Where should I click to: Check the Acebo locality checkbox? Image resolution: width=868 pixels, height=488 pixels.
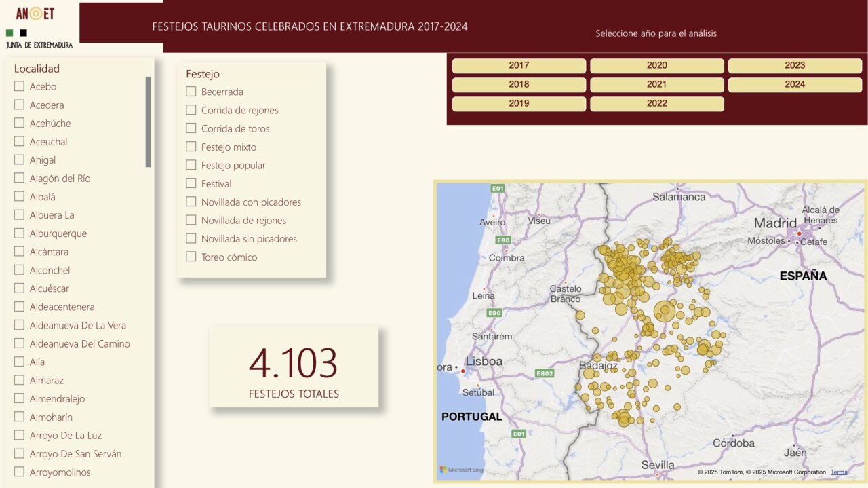(x=19, y=86)
